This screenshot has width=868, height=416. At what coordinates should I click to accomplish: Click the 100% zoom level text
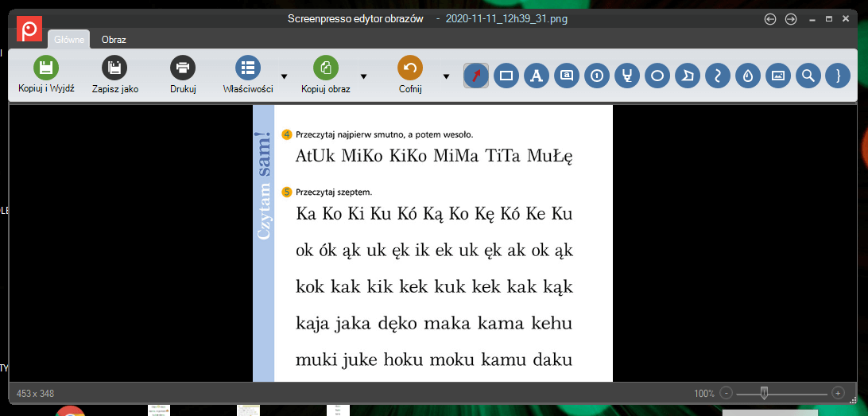tap(704, 394)
